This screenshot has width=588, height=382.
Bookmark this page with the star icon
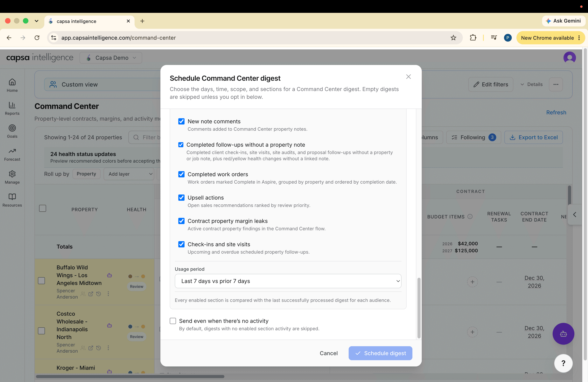453,38
